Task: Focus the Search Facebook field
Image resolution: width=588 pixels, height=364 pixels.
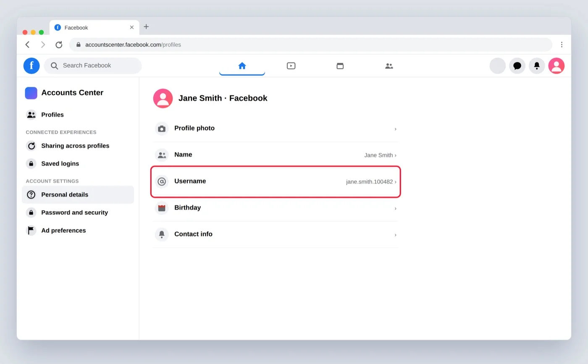Action: (93, 65)
